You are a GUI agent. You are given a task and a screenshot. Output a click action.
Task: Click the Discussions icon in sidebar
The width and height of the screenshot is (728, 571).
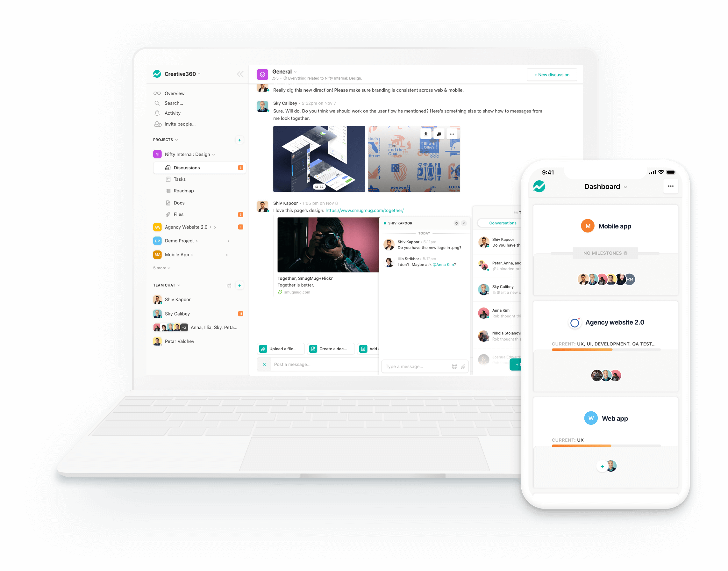[x=168, y=167]
